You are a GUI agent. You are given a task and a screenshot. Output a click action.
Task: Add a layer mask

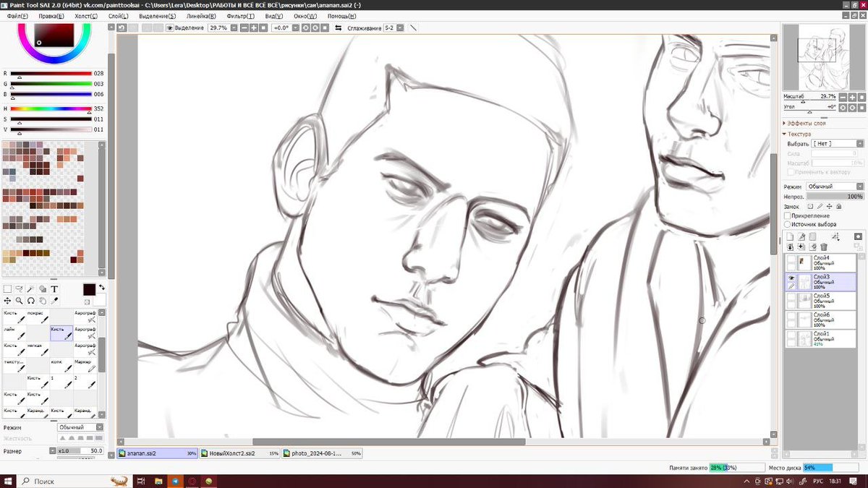858,236
